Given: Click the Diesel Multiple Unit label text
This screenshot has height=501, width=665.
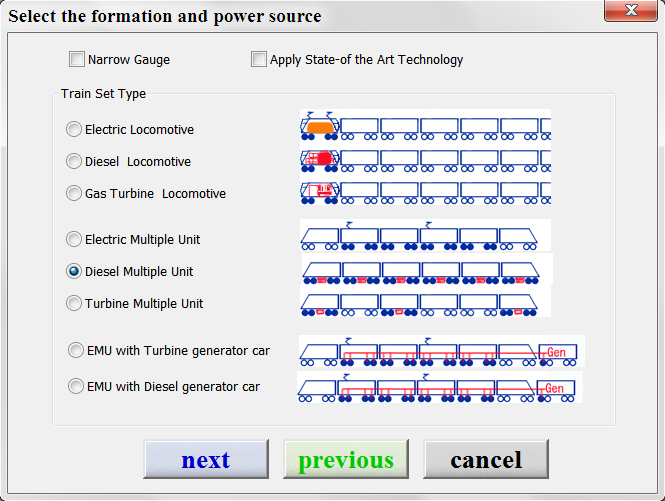Looking at the screenshot, I should click(139, 271).
